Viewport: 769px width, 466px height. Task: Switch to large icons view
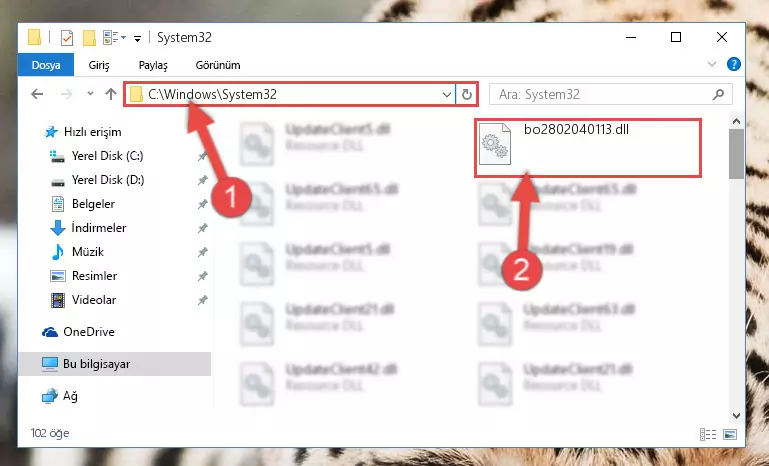point(730,434)
